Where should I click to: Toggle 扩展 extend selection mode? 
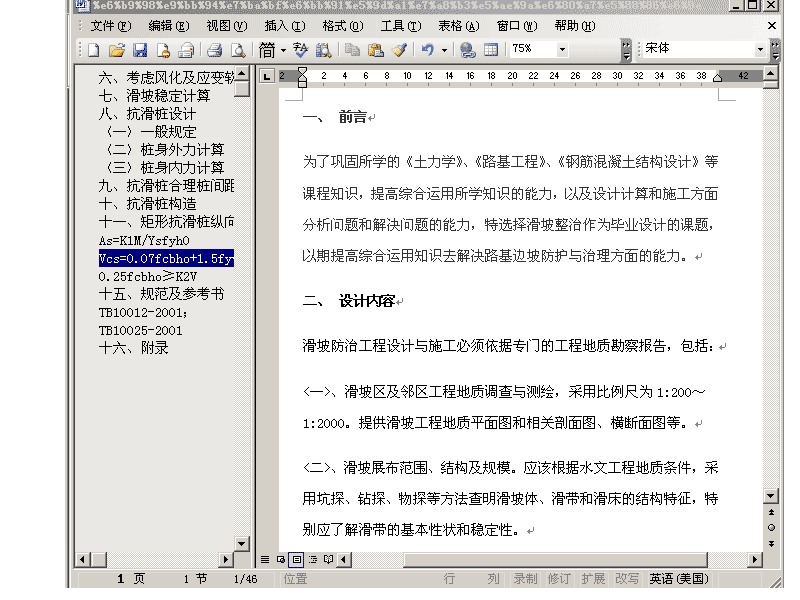pos(593,579)
